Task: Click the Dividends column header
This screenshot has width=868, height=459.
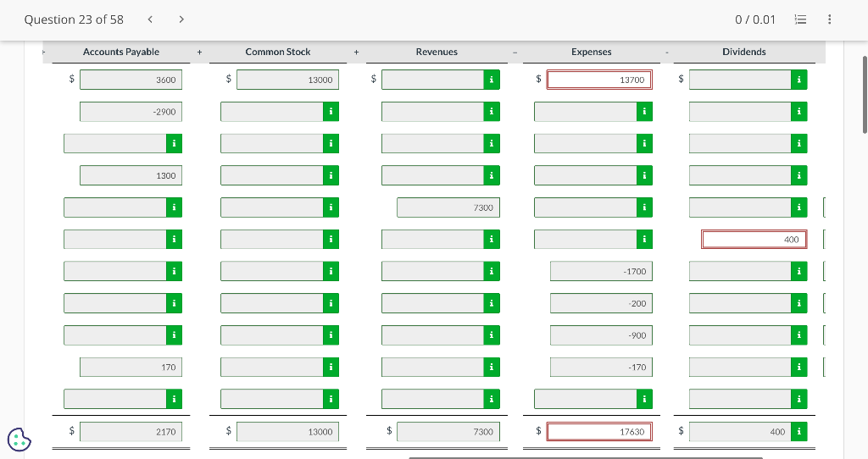Action: (744, 52)
